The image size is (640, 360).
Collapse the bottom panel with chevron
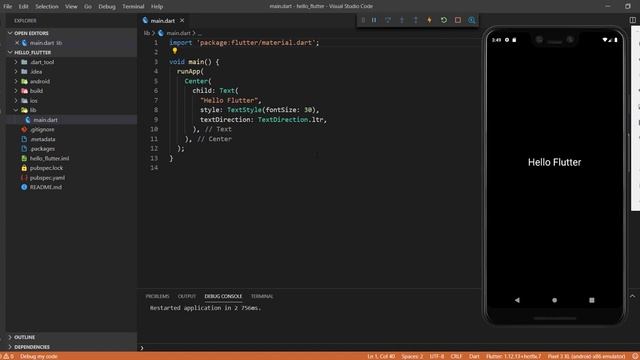[633, 296]
